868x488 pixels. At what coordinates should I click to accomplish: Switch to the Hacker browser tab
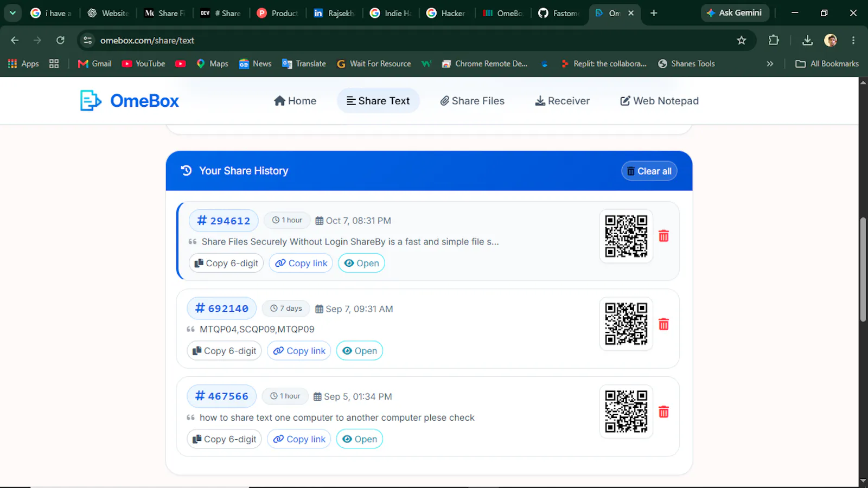446,13
